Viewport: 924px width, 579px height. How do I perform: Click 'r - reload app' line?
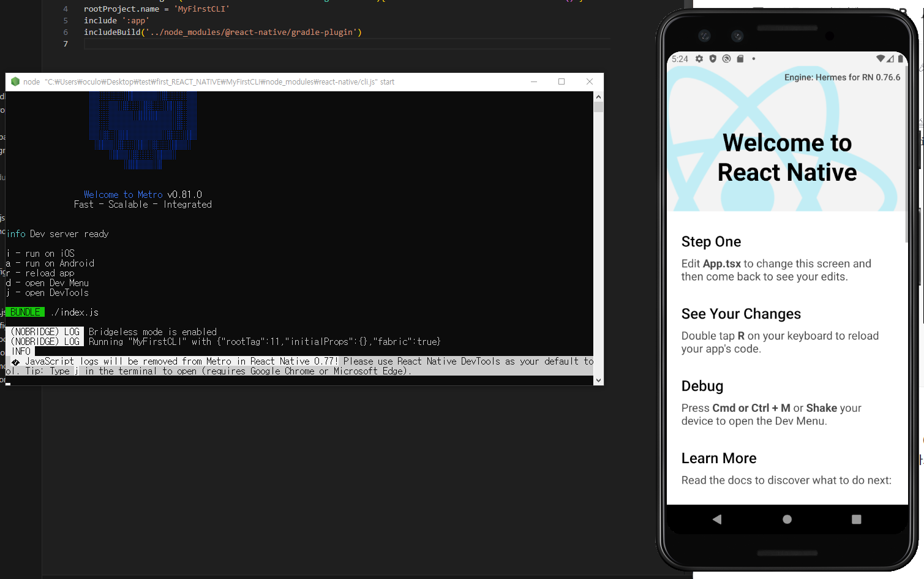pyautogui.click(x=40, y=273)
